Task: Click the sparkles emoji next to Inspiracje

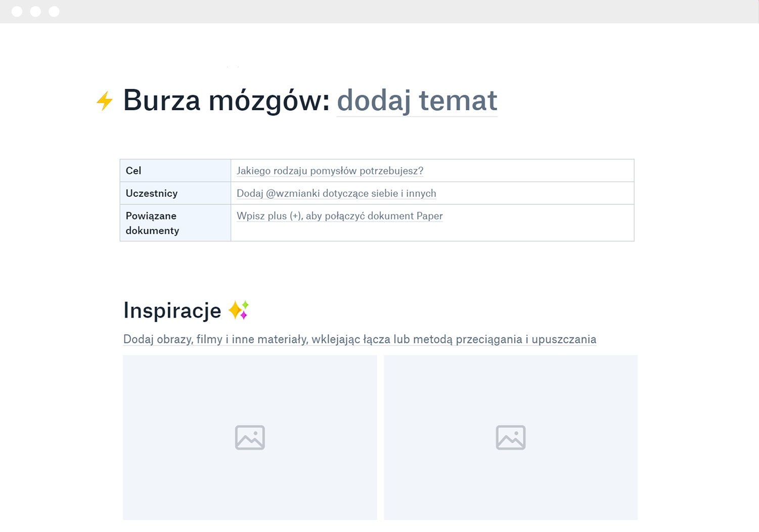Action: pyautogui.click(x=238, y=310)
